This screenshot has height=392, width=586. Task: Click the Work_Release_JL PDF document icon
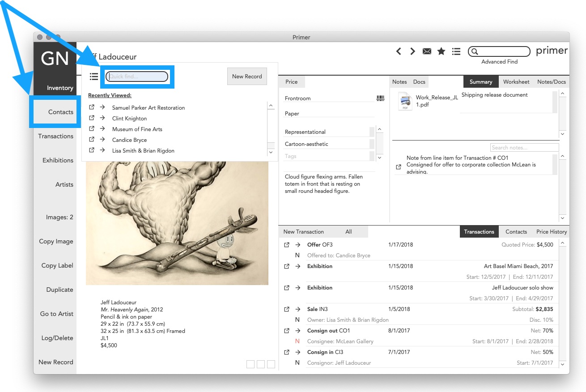click(x=406, y=101)
